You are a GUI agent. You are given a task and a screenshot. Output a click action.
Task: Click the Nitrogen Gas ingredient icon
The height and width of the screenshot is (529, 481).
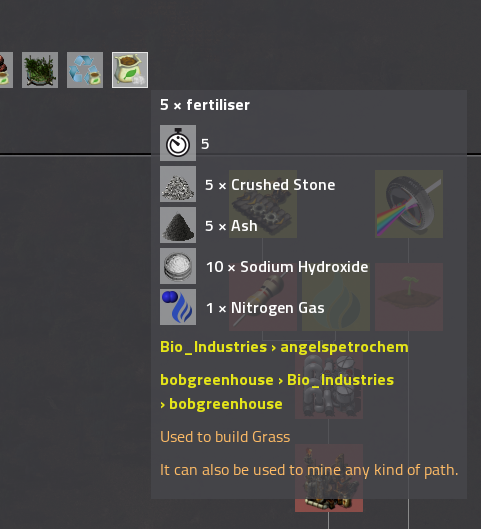point(178,307)
